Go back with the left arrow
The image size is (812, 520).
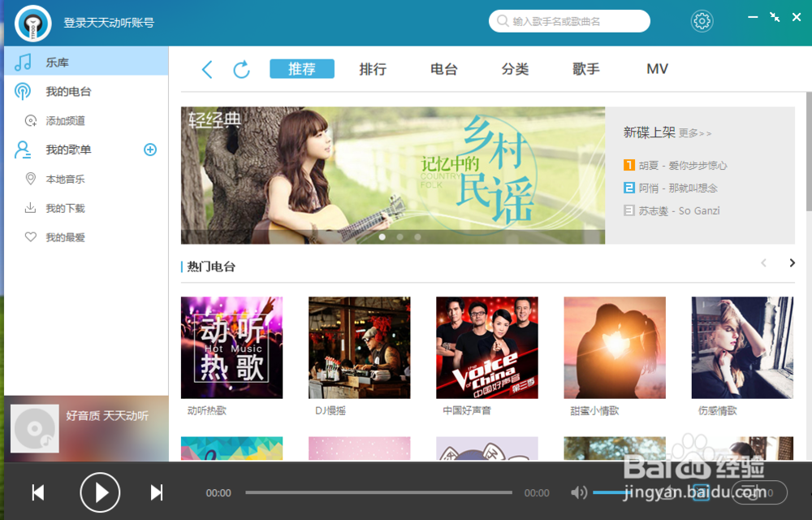click(x=207, y=69)
